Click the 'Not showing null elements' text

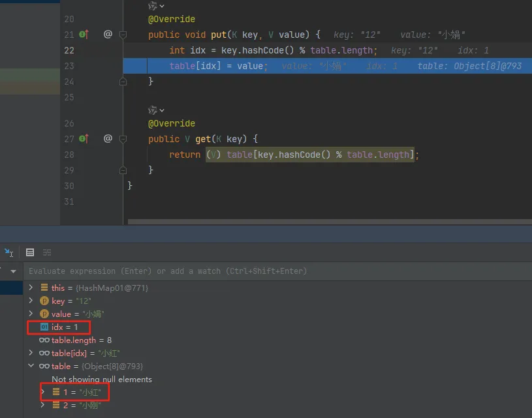pos(102,380)
